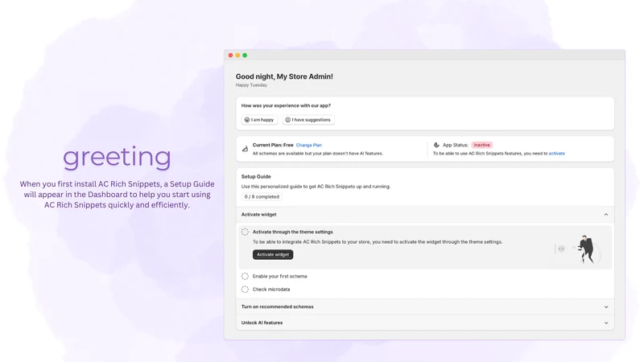644x362 pixels.
Task: Collapse the Activate widget section chevron
Action: click(606, 215)
